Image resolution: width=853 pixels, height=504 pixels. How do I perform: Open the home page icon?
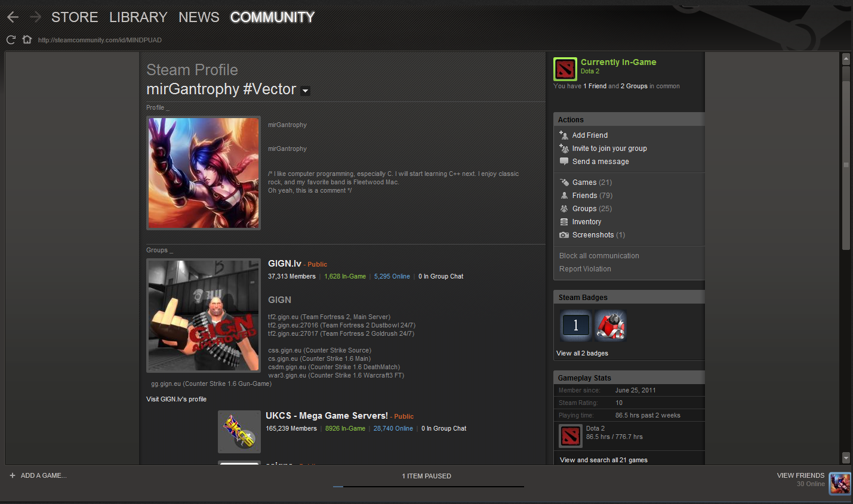pyautogui.click(x=27, y=40)
